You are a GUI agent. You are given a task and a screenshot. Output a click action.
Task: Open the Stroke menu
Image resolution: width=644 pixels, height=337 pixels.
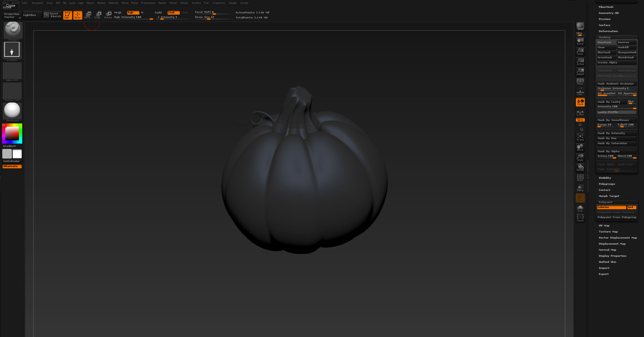[x=184, y=3]
